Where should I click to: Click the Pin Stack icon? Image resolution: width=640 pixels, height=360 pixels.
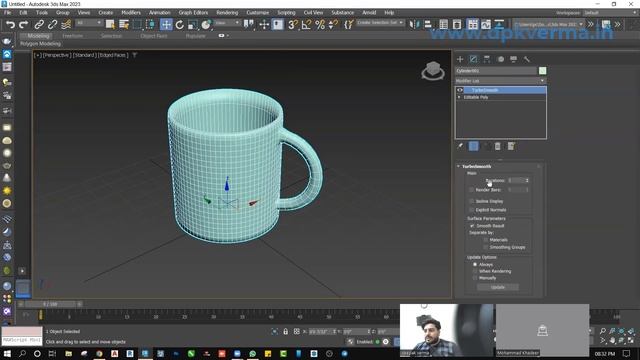tap(460, 146)
